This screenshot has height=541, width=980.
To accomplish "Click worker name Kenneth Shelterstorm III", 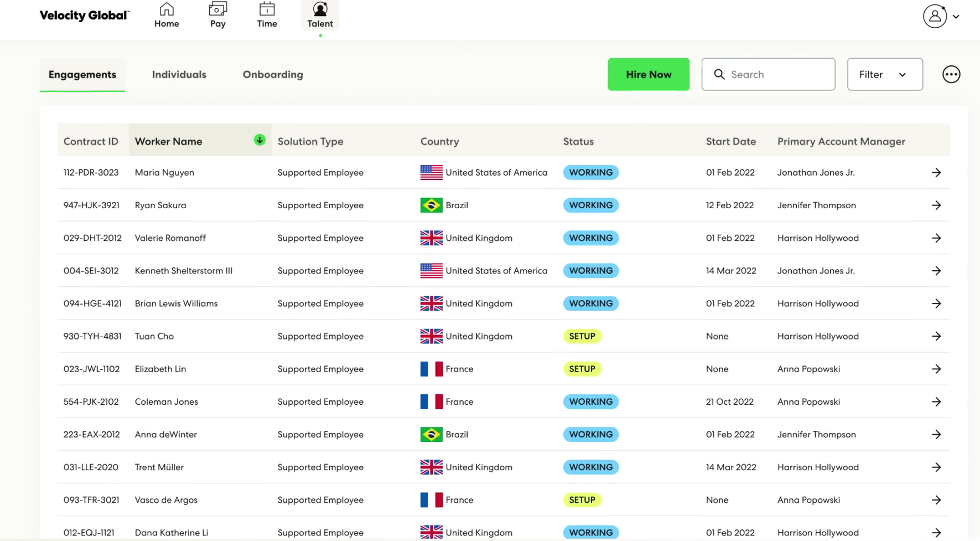I will pos(184,271).
